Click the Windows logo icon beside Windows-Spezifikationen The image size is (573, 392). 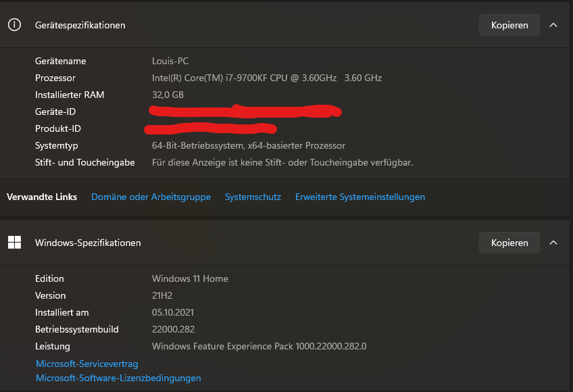coord(14,242)
